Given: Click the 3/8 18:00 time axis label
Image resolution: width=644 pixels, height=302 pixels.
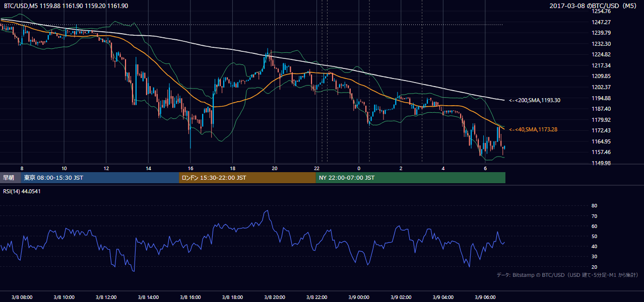Looking at the screenshot, I should coord(232,297).
